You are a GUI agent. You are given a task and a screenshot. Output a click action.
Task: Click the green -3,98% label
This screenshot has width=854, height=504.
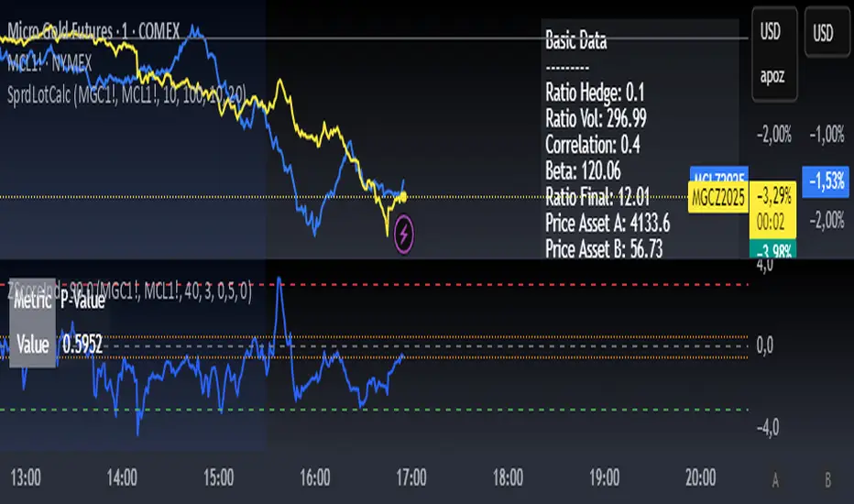[x=773, y=249]
